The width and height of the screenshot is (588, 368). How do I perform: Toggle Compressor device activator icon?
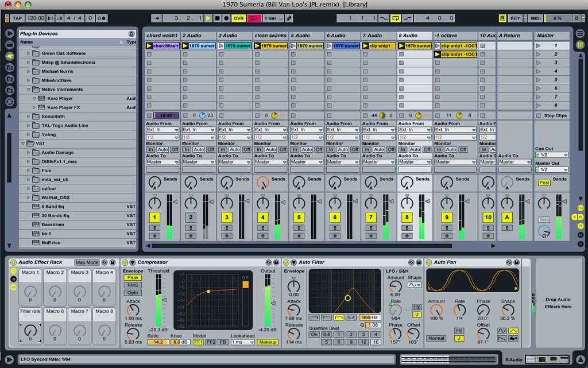click(x=125, y=262)
